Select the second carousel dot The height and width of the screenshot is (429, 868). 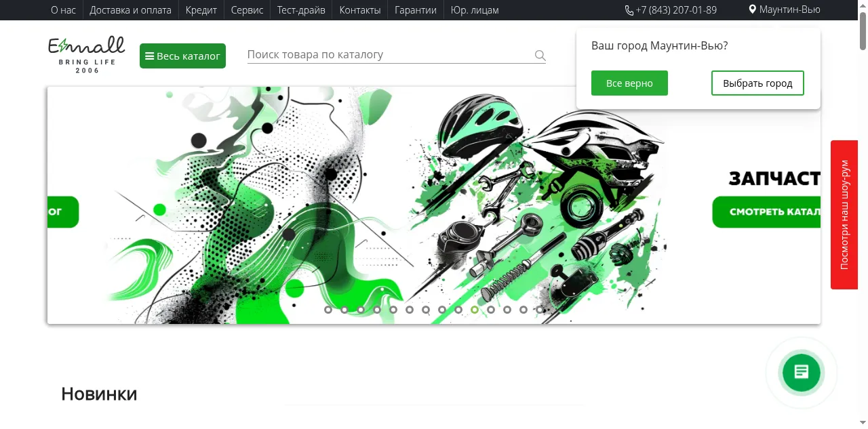(x=344, y=310)
